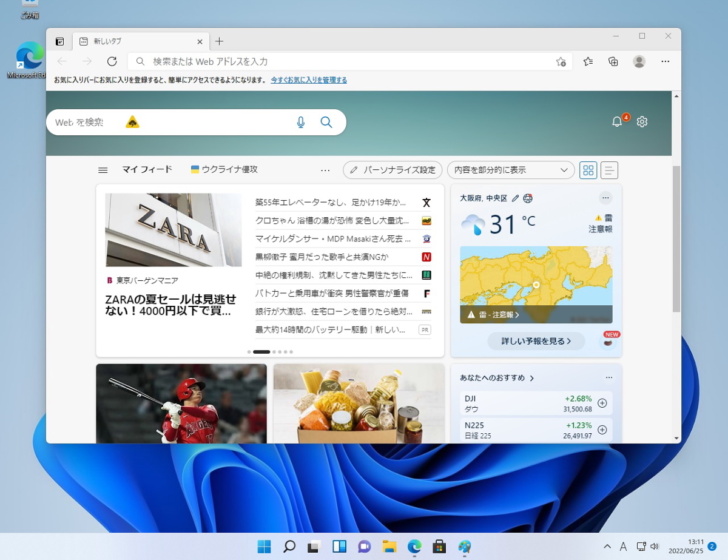
Task: Click the browser back arrow
Action: [62, 61]
